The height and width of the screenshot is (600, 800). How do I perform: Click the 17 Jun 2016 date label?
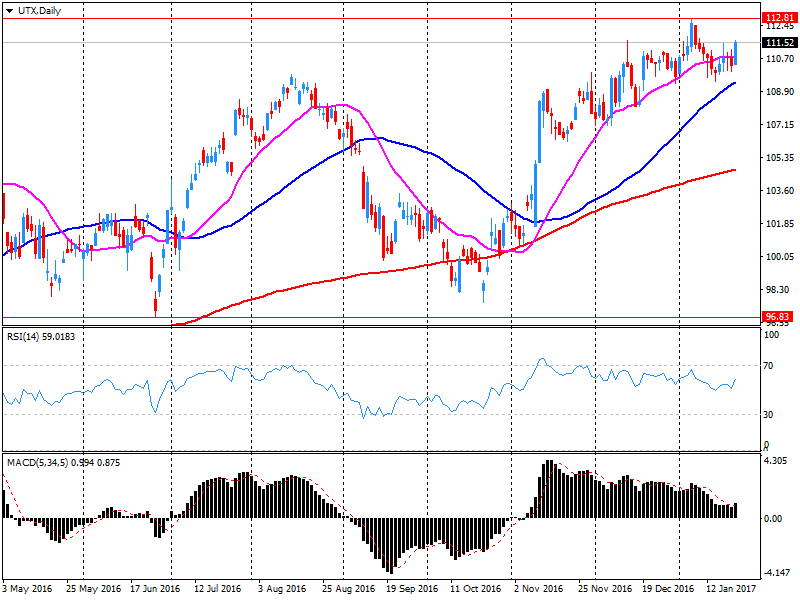pos(155,589)
